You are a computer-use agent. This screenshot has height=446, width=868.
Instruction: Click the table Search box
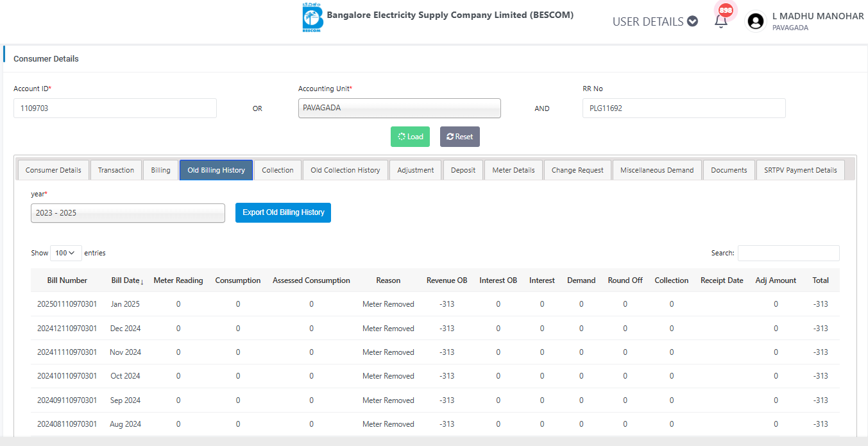click(788, 253)
